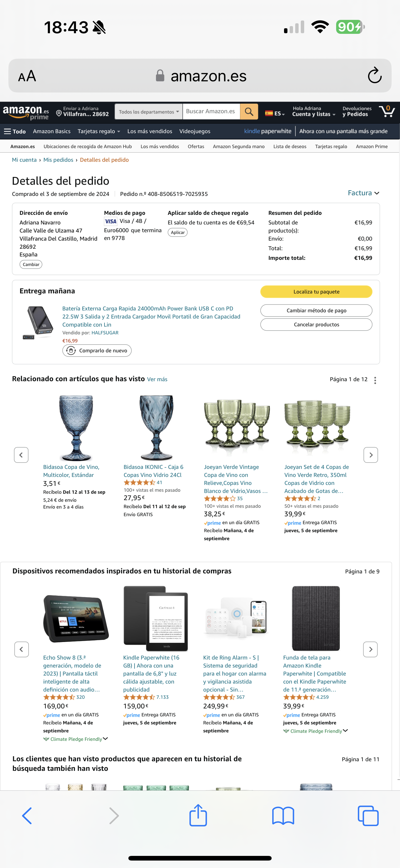The width and height of the screenshot is (400, 868).
Task: Expand Cuenta y listas menu
Action: point(313,111)
